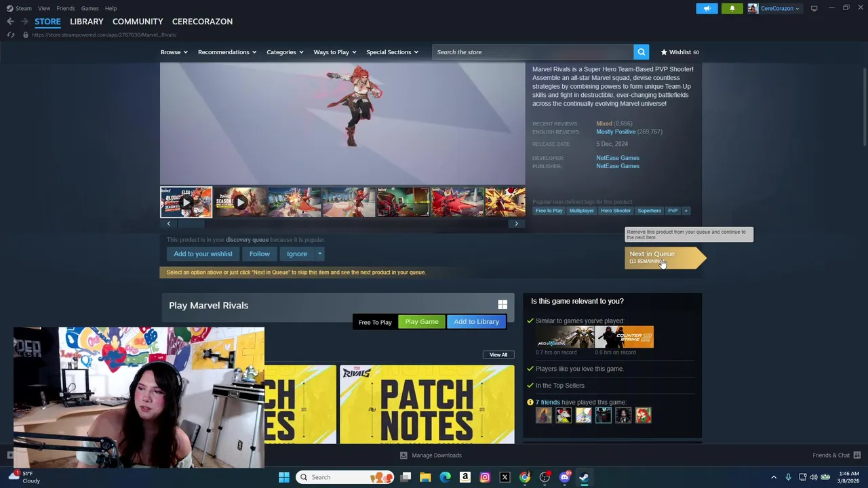Open OBS Studio from the taskbar

(545, 477)
